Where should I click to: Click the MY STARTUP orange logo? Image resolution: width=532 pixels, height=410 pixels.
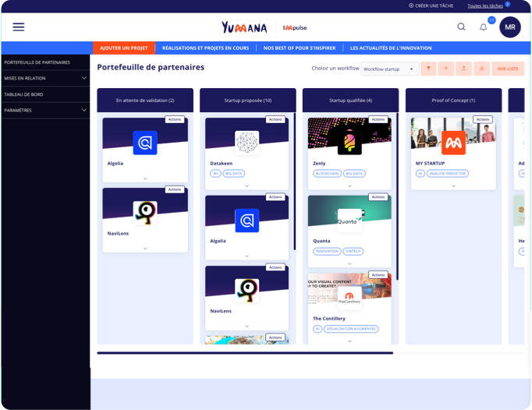pyautogui.click(x=454, y=143)
